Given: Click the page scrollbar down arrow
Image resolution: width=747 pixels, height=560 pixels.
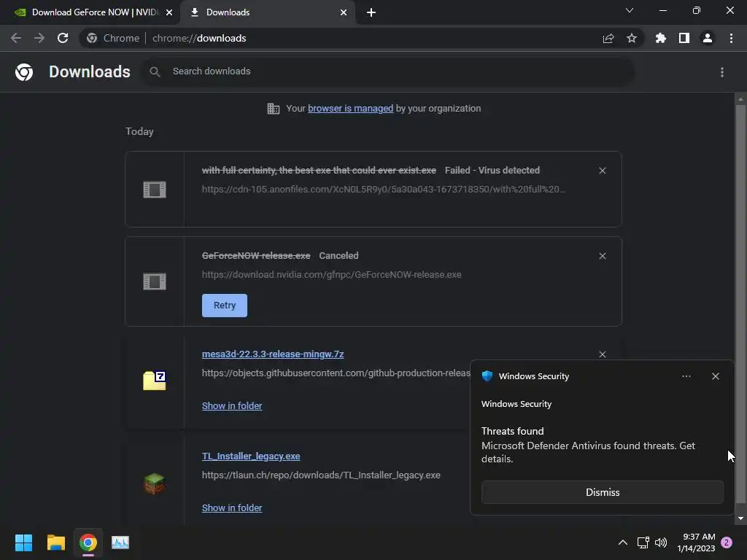Looking at the screenshot, I should [740, 518].
